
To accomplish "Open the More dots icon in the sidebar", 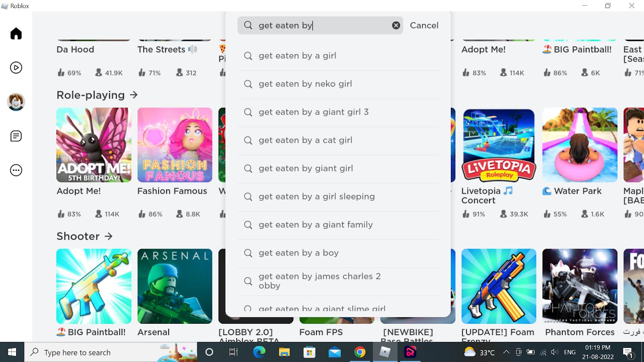I will coord(16,170).
